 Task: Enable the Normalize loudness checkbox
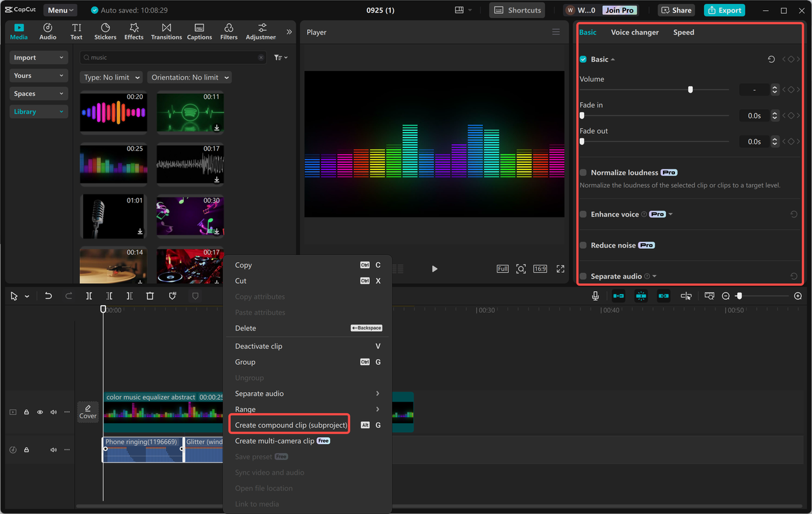(582, 172)
